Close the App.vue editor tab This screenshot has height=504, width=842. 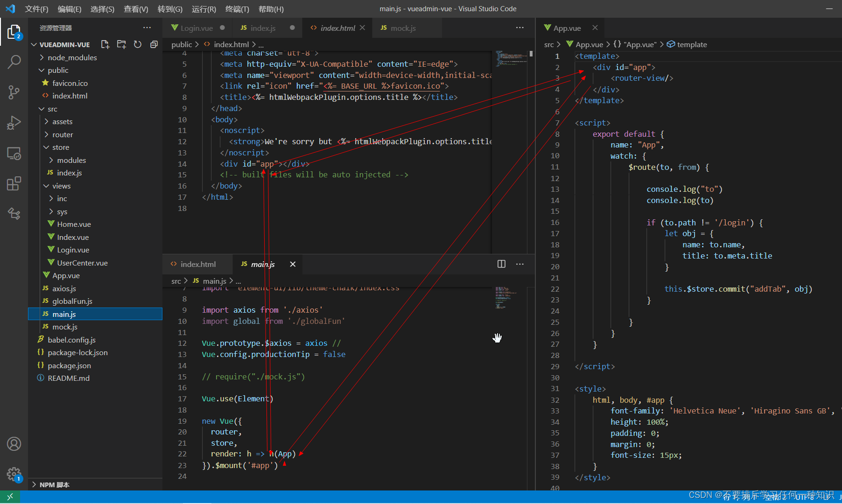[595, 28]
